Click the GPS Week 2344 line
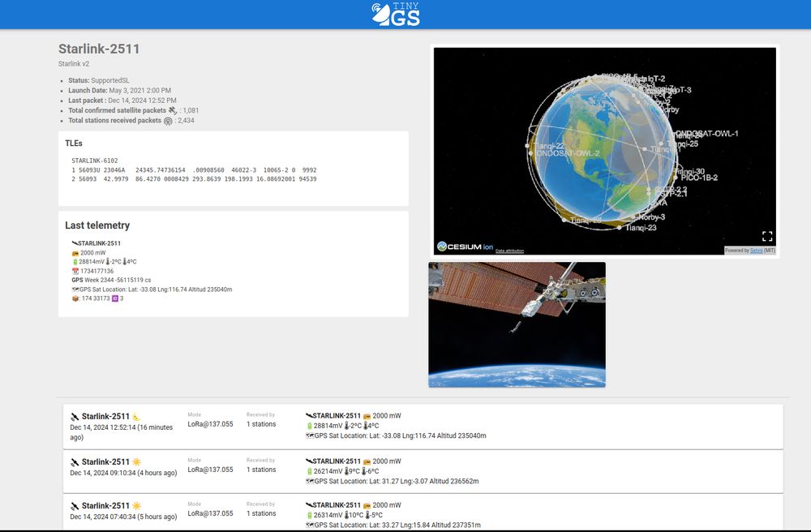Screen dimensions: 811x532 [x=111, y=281]
